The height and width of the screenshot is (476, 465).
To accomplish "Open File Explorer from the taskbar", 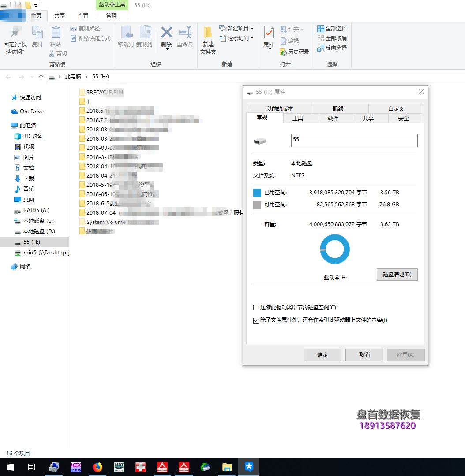I will [227, 467].
